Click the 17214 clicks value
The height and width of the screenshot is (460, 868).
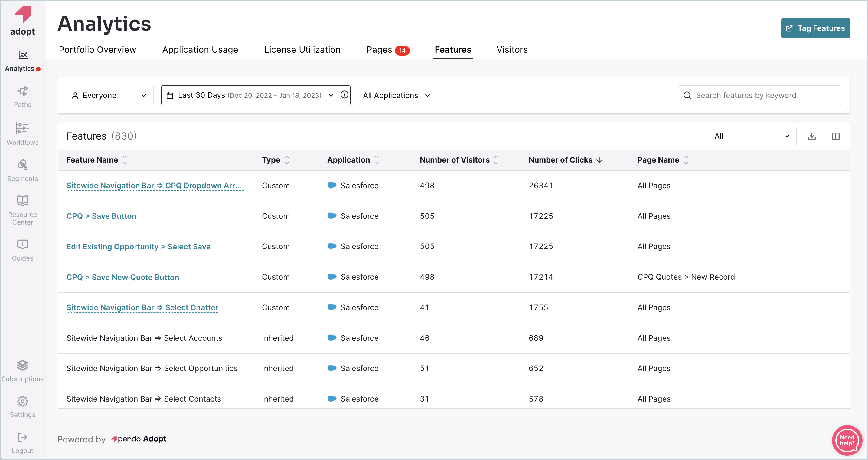(x=541, y=277)
